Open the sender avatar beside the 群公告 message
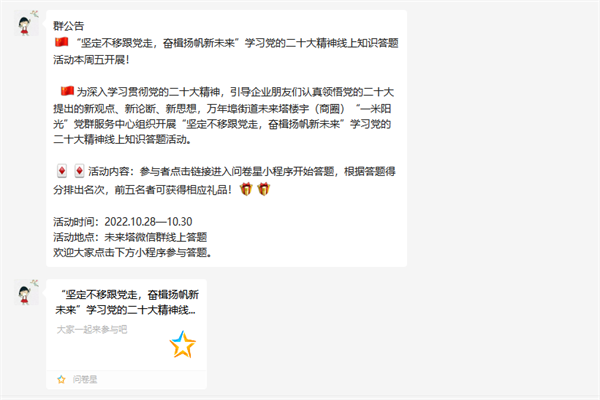 pos(27,23)
